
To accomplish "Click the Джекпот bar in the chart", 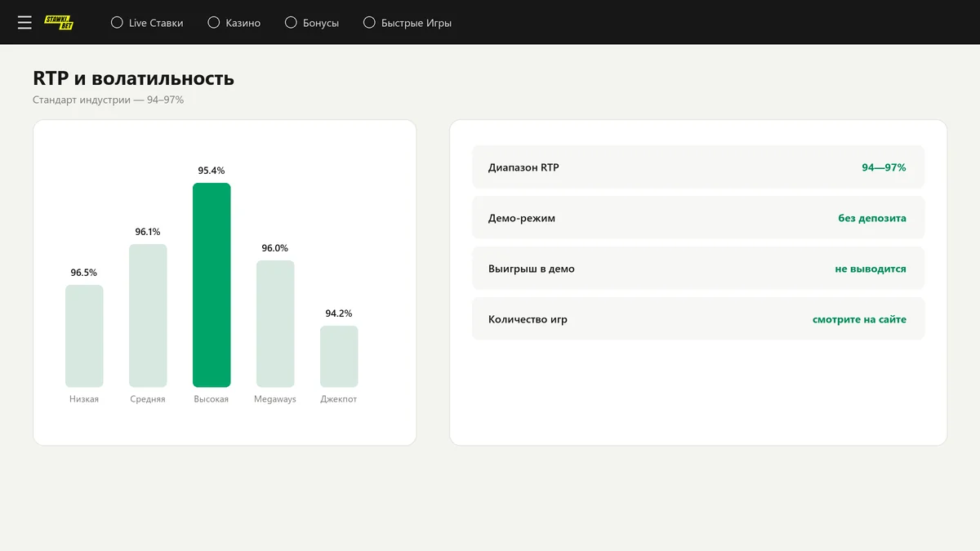I will coord(339,356).
